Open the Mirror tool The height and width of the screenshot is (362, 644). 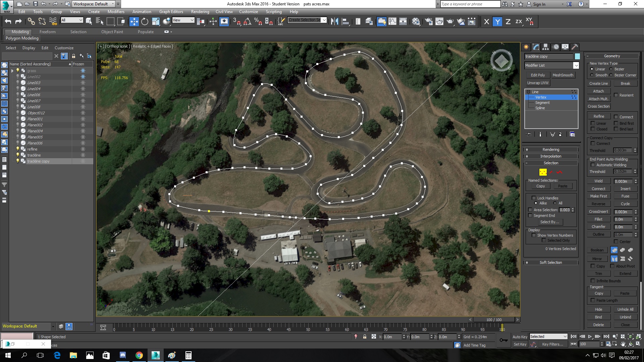[334, 21]
